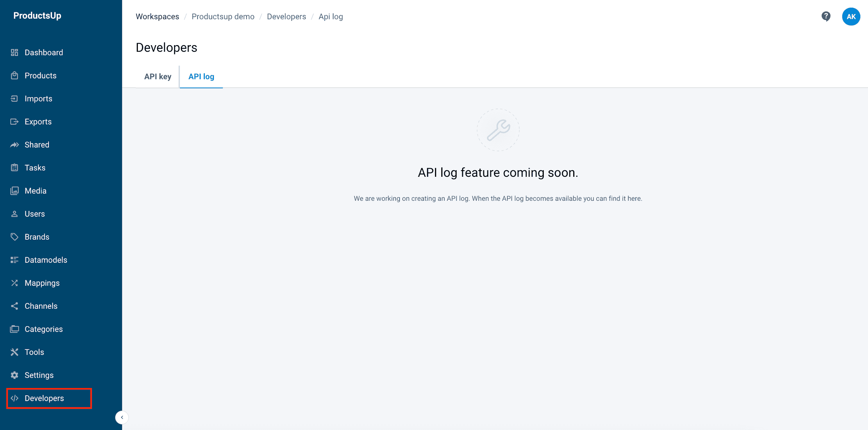Click the Imports arrow icon
Viewport: 868px width, 430px height.
click(14, 99)
